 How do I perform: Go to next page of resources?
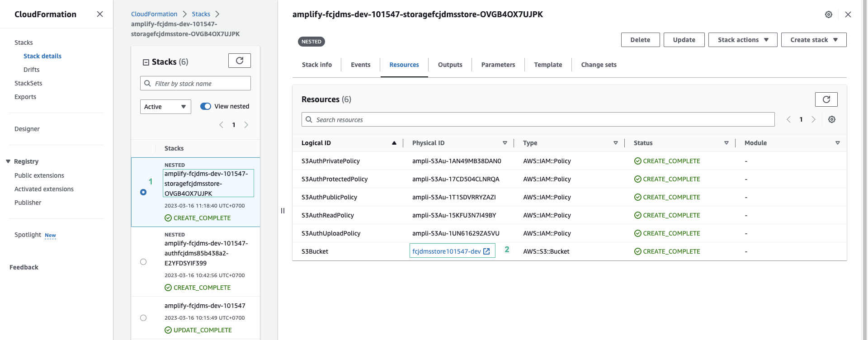[x=814, y=119]
